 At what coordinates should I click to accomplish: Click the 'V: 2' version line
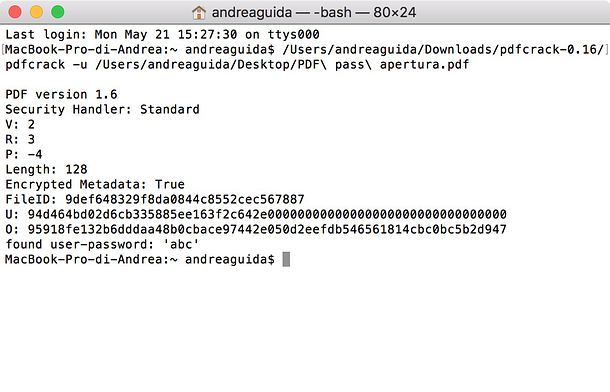[20, 124]
